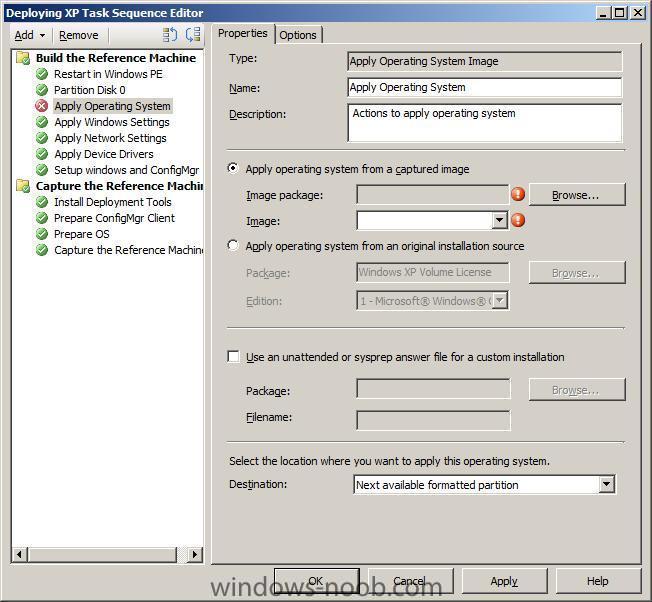This screenshot has width=652, height=602.
Task: Click green check icon beside Setup windows and ConfigMgr
Action: (42, 170)
